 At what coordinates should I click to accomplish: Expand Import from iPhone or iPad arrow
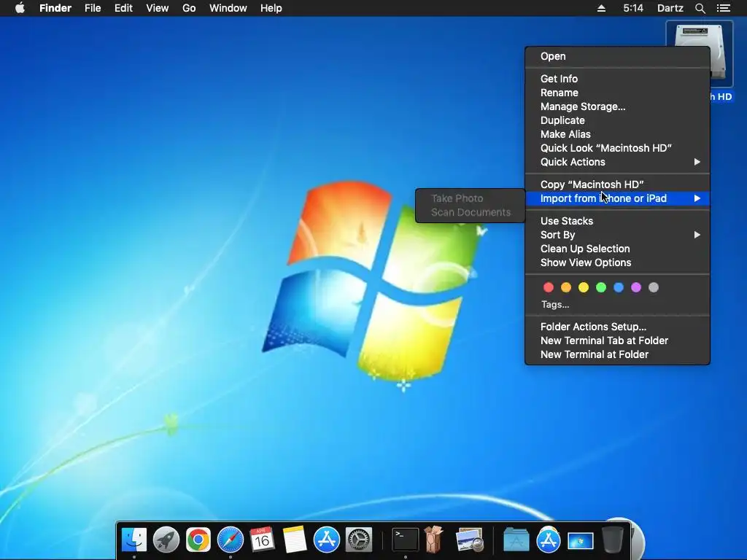(x=697, y=198)
